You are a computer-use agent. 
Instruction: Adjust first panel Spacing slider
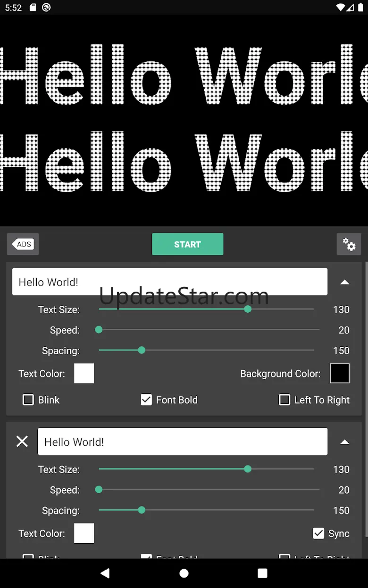pyautogui.click(x=206, y=350)
